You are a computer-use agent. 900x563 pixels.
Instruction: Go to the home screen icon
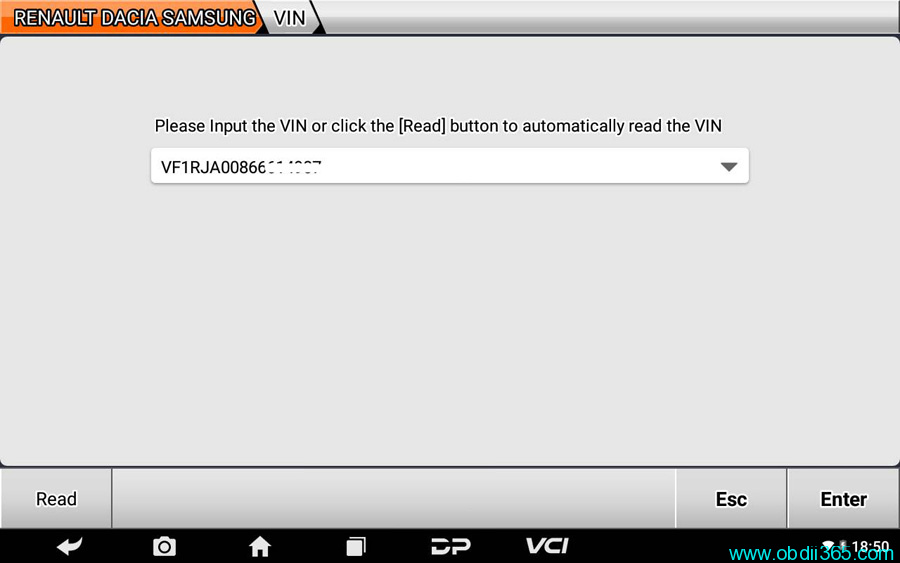point(259,546)
